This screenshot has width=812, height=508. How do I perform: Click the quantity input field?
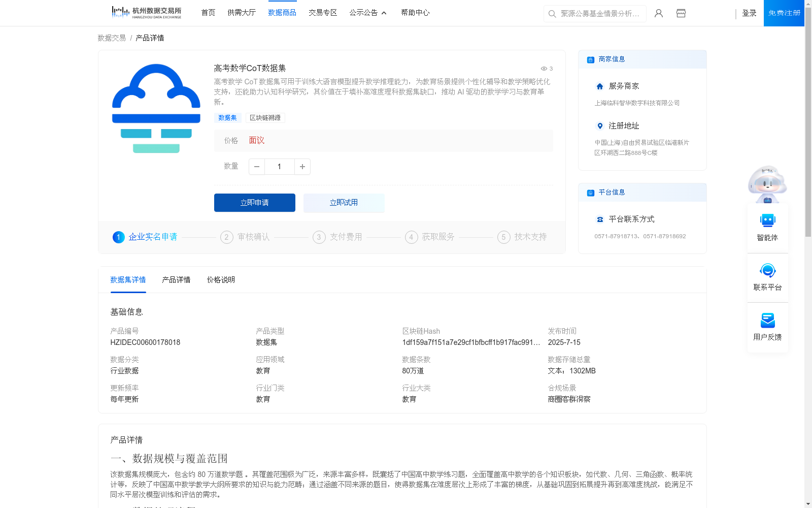coord(280,167)
